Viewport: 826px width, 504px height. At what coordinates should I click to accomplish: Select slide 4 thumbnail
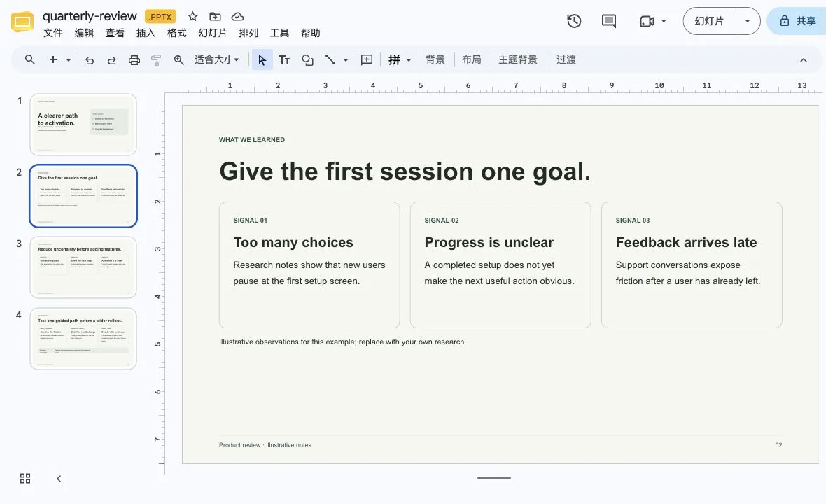click(83, 339)
